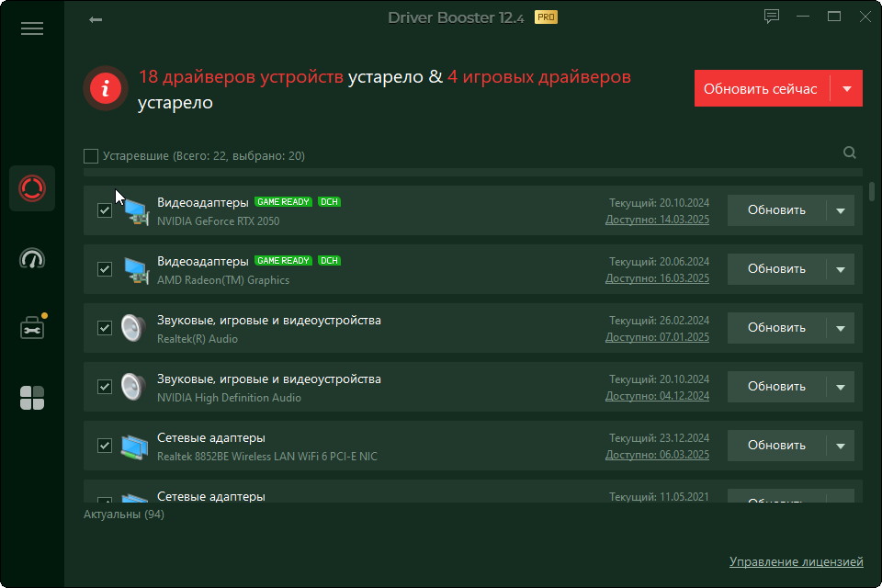The height and width of the screenshot is (588, 882).
Task: Click the 4 игровых драйверов red text
Action: coord(539,76)
